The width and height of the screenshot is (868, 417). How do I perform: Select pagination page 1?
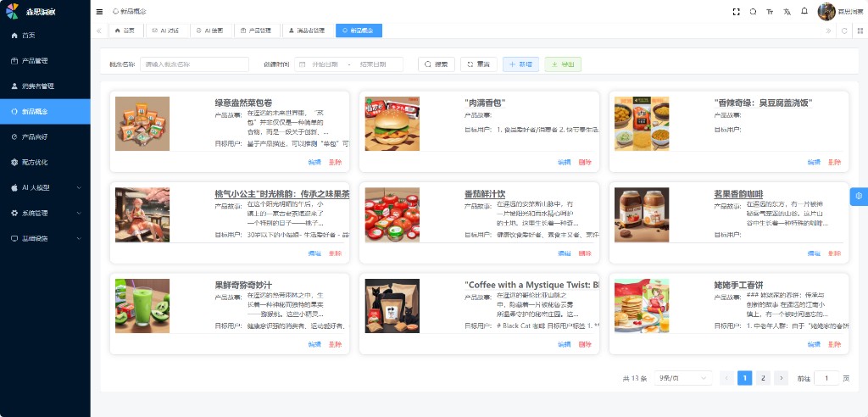coord(744,378)
